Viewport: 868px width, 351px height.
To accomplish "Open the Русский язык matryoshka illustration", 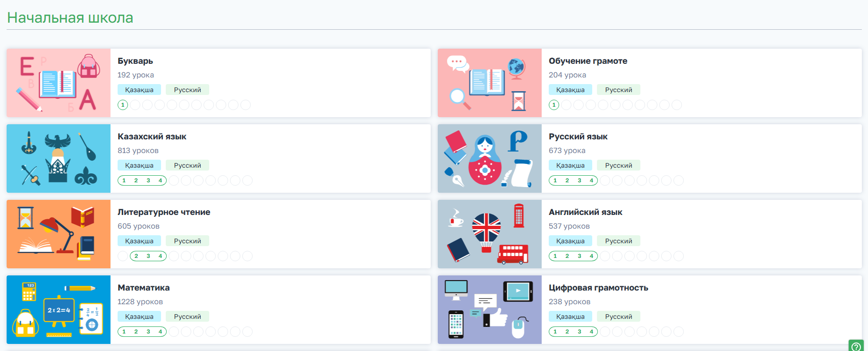I will click(489, 159).
